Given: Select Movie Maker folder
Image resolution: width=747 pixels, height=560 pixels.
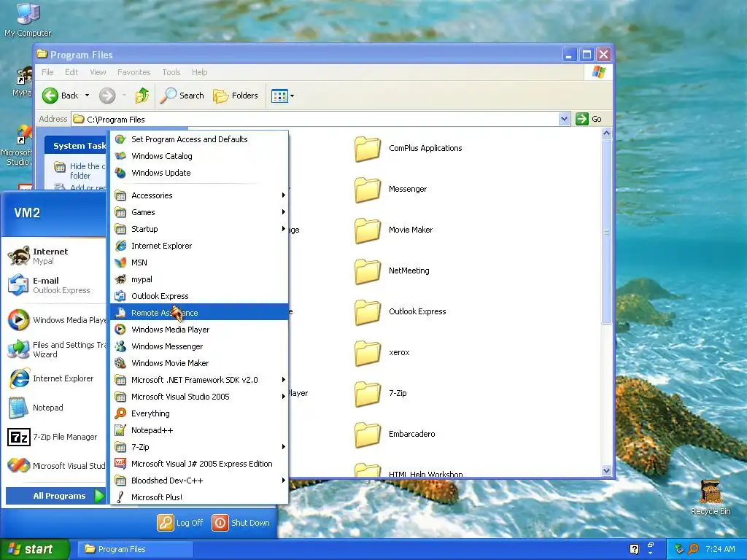Looking at the screenshot, I should point(393,230).
